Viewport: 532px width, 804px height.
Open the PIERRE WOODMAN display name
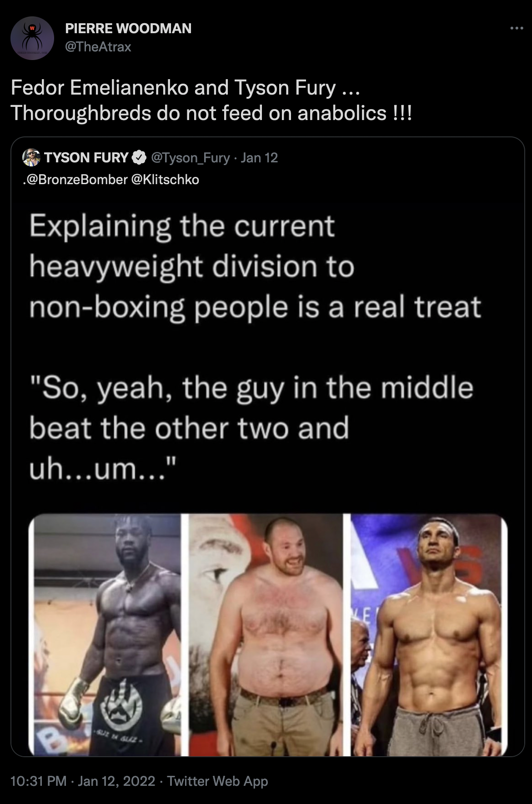click(128, 29)
